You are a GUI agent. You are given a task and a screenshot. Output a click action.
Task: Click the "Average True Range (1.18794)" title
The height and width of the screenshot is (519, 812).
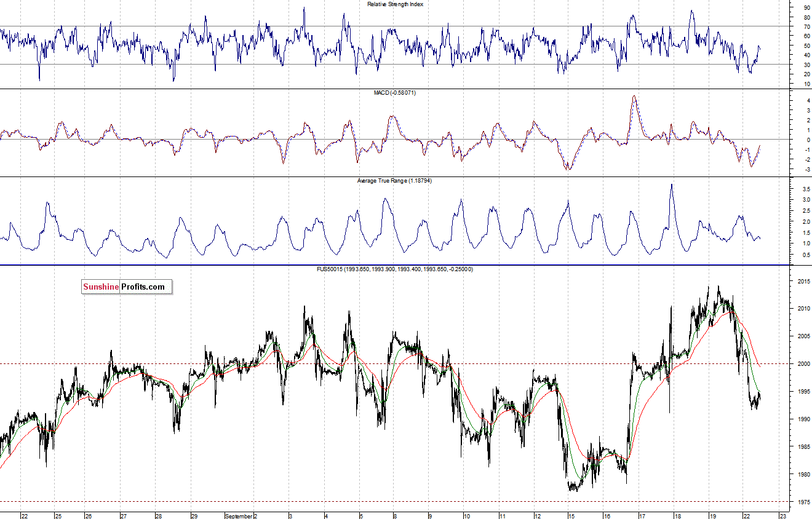tap(395, 181)
